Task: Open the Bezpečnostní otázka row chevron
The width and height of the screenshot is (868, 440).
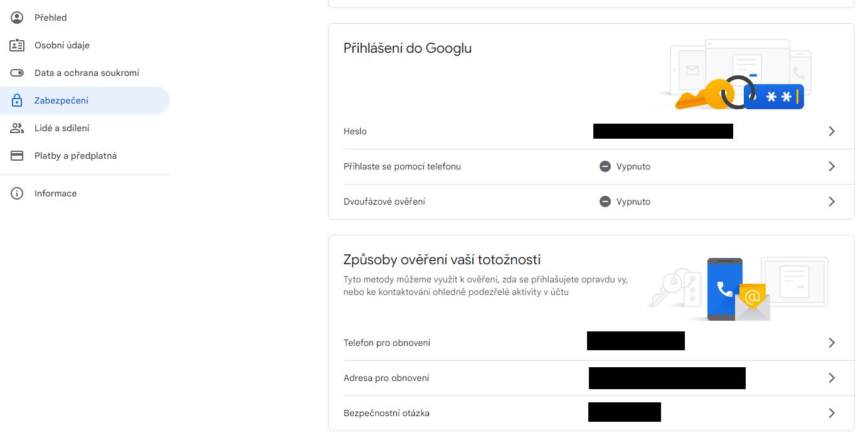Action: pyautogui.click(x=832, y=413)
